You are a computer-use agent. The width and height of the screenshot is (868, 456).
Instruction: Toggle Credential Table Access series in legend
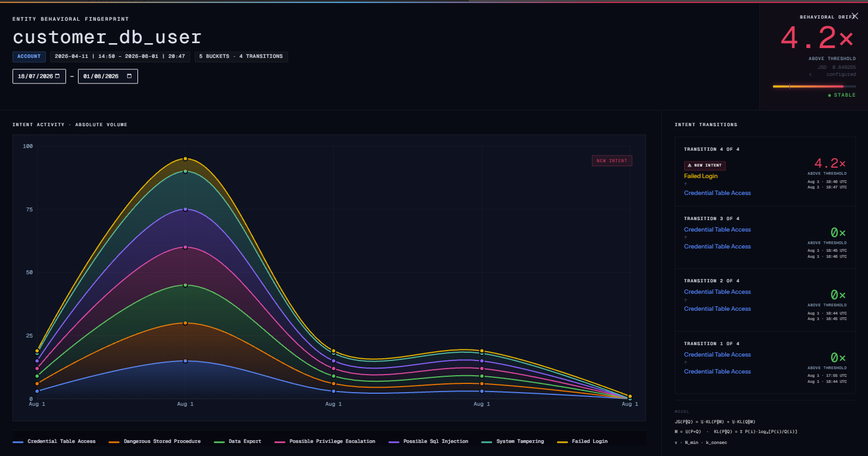[54, 441]
